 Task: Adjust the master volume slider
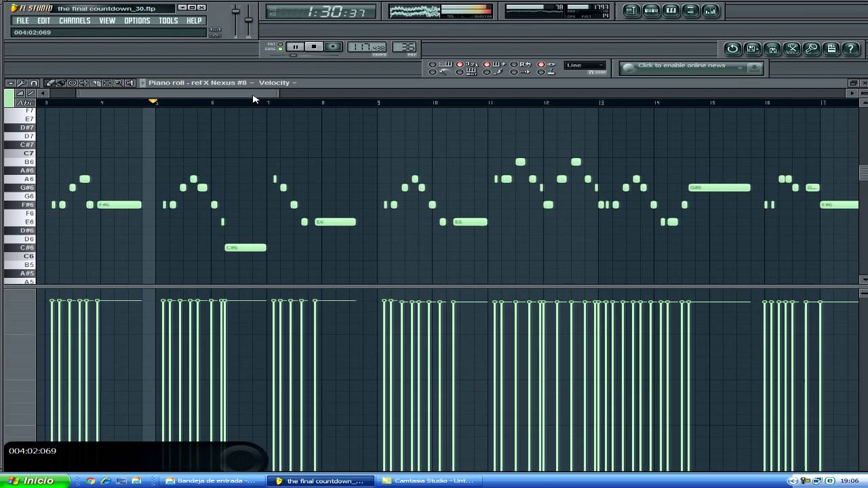[x=235, y=12]
